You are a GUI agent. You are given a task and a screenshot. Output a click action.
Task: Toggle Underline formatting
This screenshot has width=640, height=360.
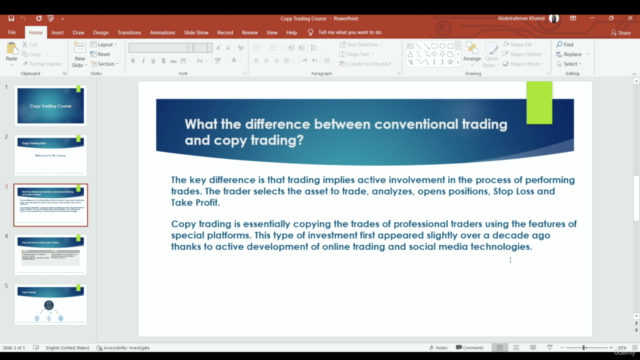pos(153,61)
